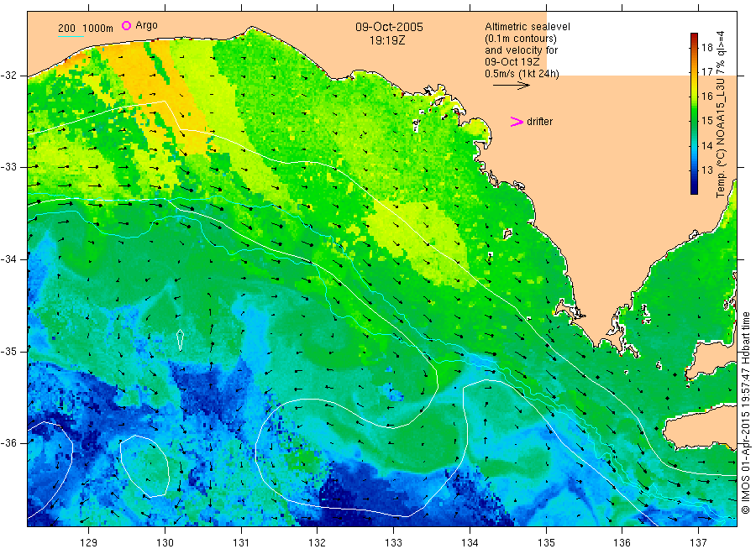
Task: Click the 'Altimetric sealevel' caption text
Action: tap(528, 27)
